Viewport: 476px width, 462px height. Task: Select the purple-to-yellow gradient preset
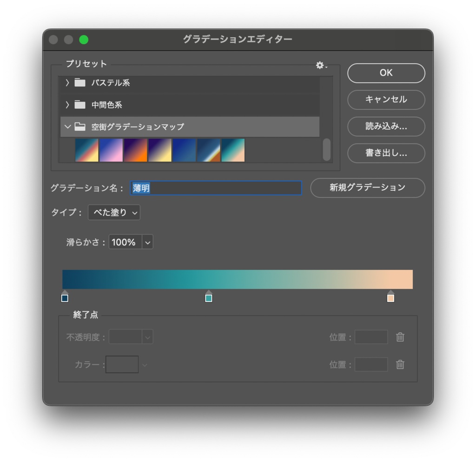pos(160,150)
